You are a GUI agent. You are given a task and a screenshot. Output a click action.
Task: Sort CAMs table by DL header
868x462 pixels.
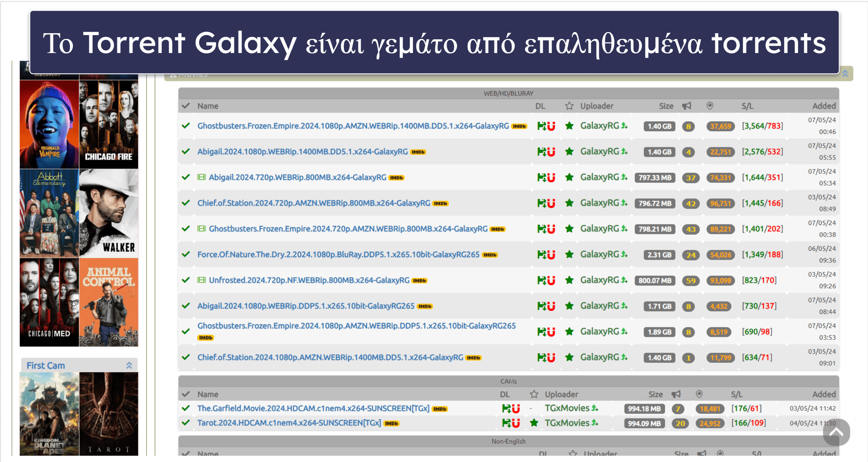pos(505,394)
